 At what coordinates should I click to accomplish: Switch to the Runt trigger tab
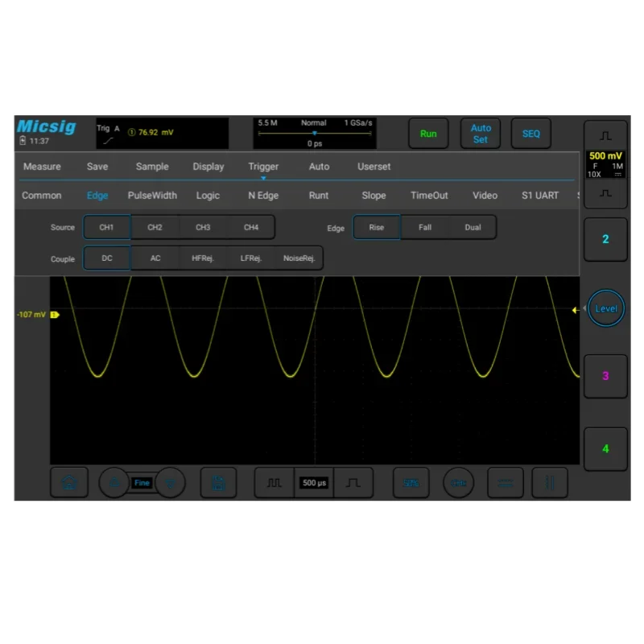[319, 196]
